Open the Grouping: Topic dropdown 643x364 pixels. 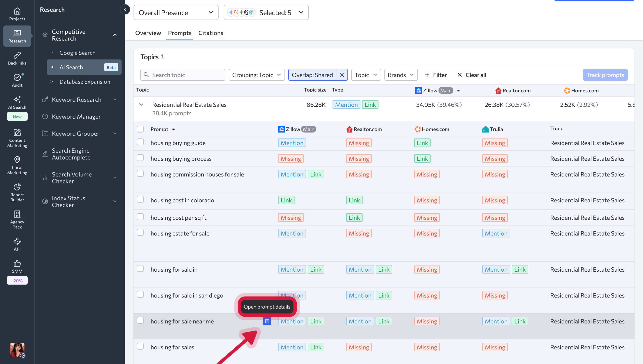point(257,75)
